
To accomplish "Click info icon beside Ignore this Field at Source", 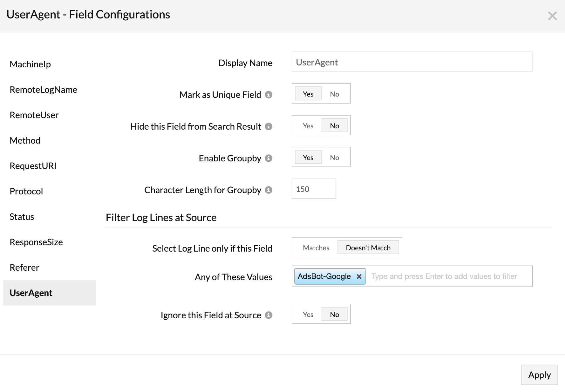I will point(269,315).
